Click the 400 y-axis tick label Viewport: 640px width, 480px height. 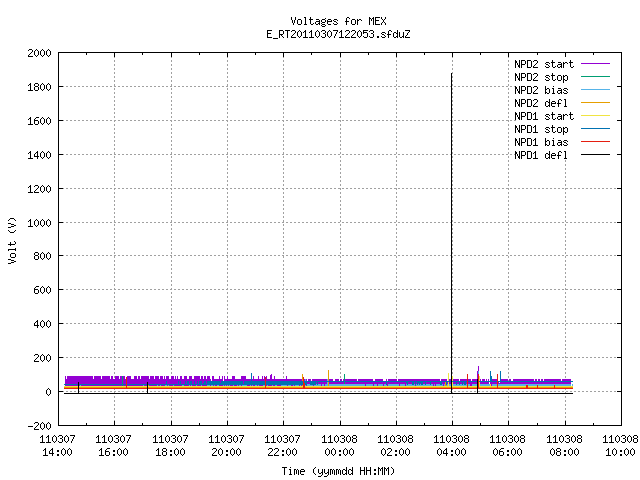point(42,324)
